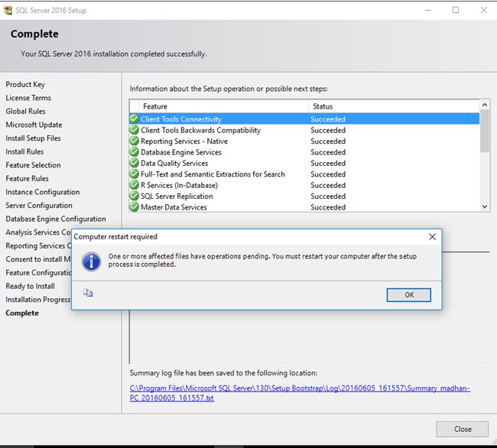Click the Status column header

point(394,106)
